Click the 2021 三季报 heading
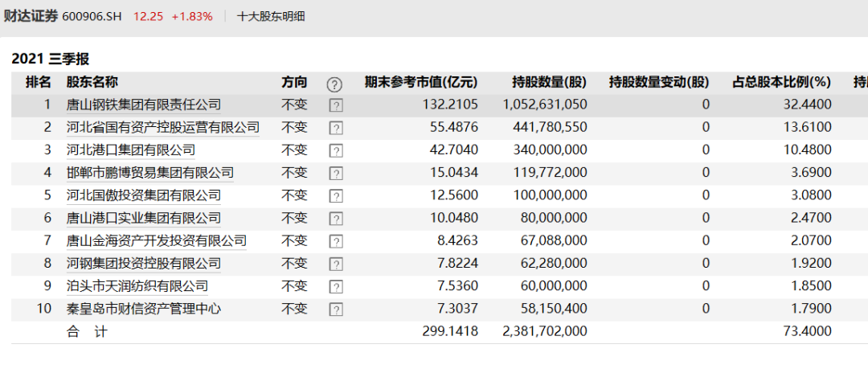Screen dimensions: 868x369 coord(51,59)
